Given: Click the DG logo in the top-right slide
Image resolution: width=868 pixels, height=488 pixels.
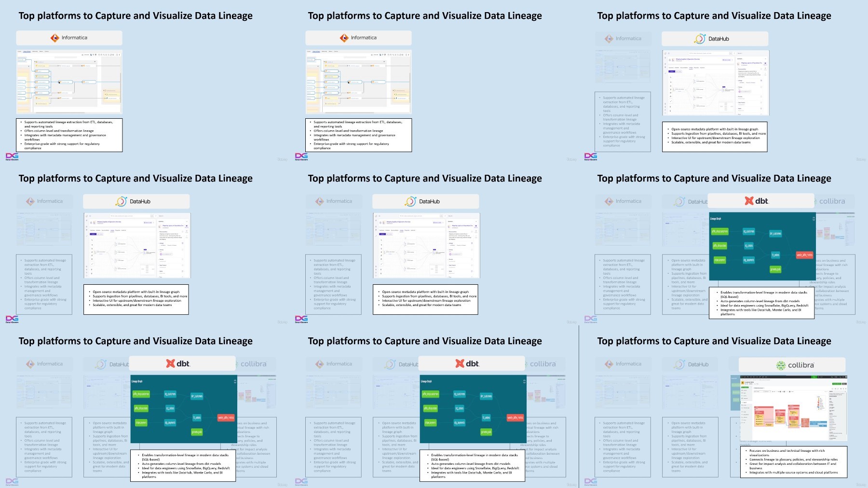Looking at the screenshot, I should tap(591, 156).
